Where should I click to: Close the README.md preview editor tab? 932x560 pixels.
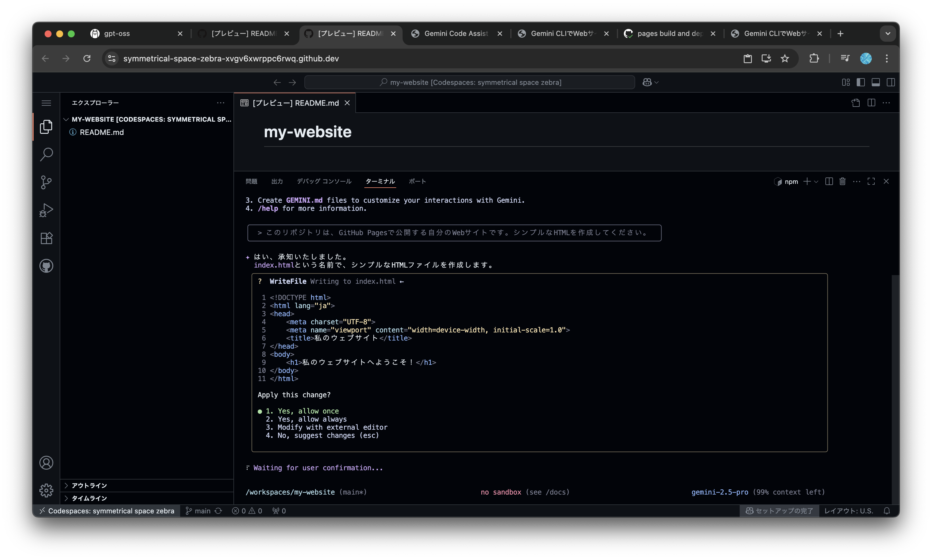pyautogui.click(x=347, y=103)
